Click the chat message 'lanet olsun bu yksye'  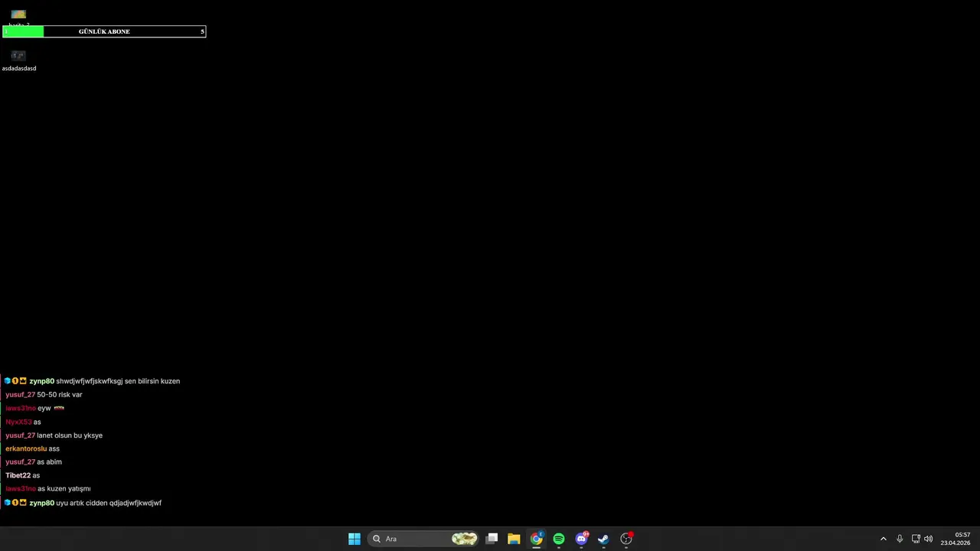pyautogui.click(x=70, y=435)
